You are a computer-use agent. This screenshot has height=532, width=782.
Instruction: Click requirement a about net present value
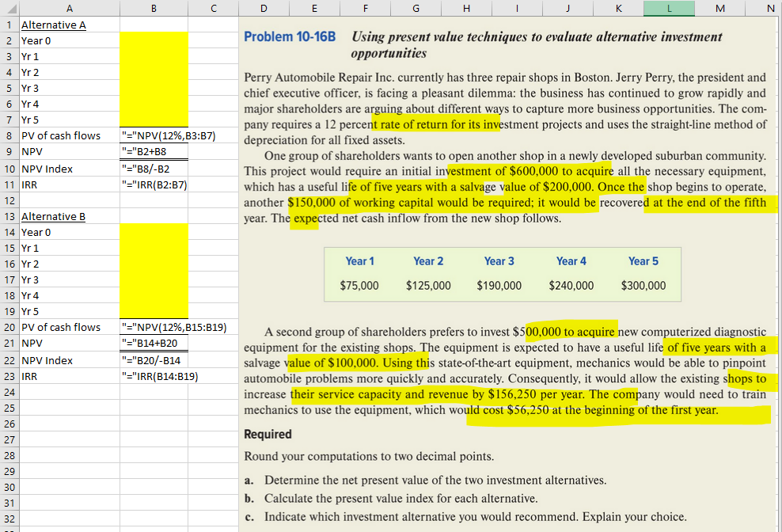point(425,480)
